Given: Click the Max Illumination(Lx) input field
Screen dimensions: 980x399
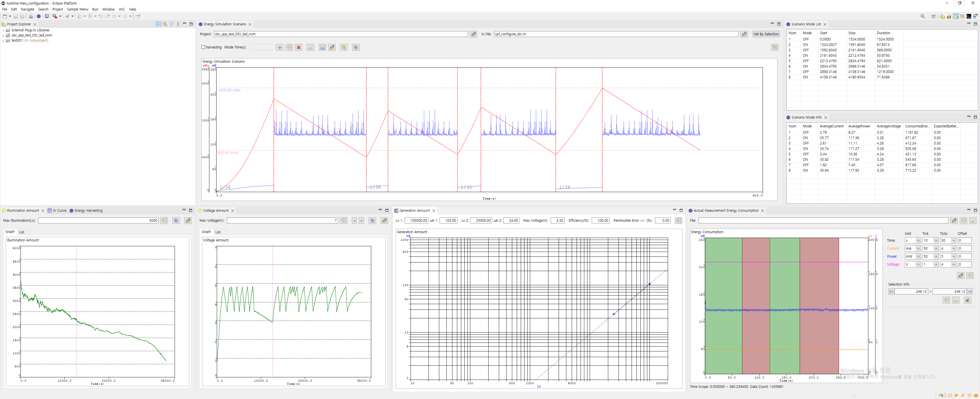Looking at the screenshot, I should pos(98,220).
